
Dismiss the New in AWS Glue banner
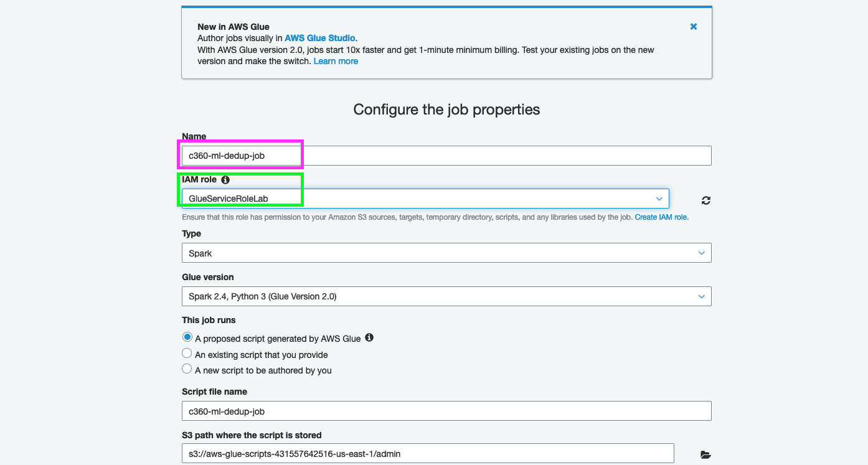693,27
